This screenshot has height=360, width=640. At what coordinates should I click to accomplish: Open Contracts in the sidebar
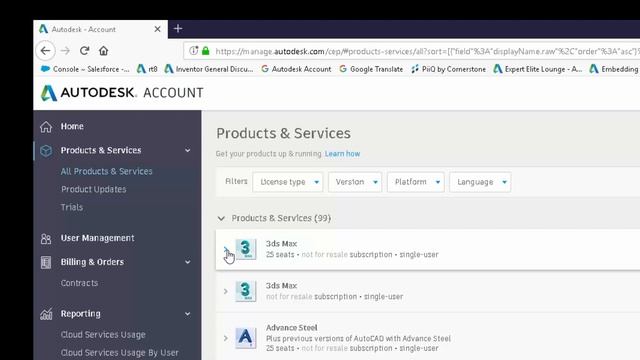80,283
